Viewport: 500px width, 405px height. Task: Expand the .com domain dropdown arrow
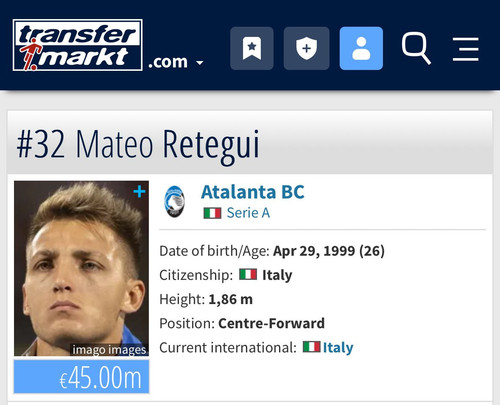[x=200, y=63]
